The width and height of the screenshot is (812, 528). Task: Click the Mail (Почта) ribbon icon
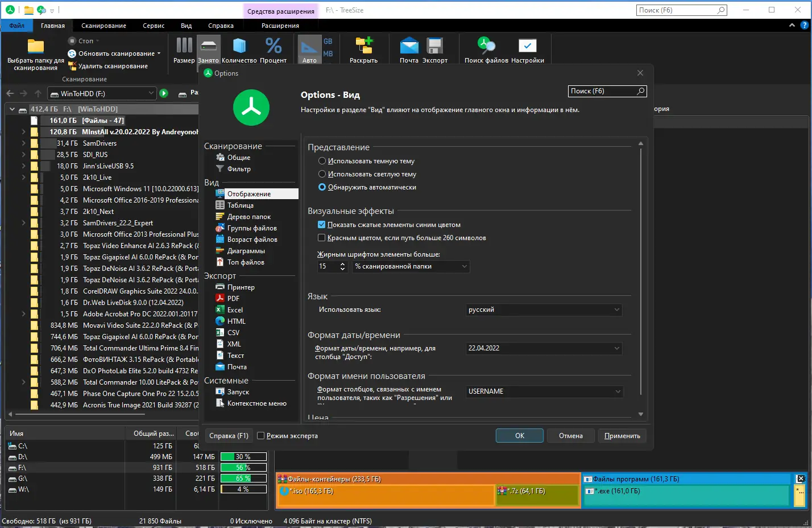409,46
